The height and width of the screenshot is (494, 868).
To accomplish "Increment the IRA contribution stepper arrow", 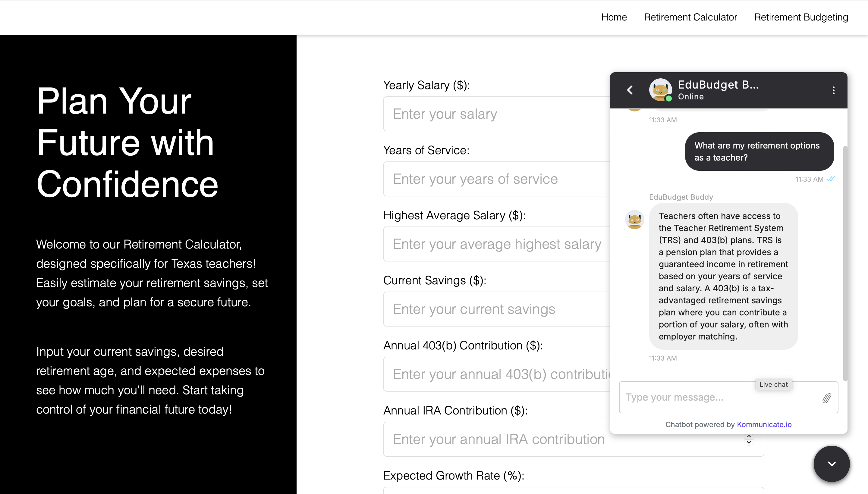I will click(749, 436).
